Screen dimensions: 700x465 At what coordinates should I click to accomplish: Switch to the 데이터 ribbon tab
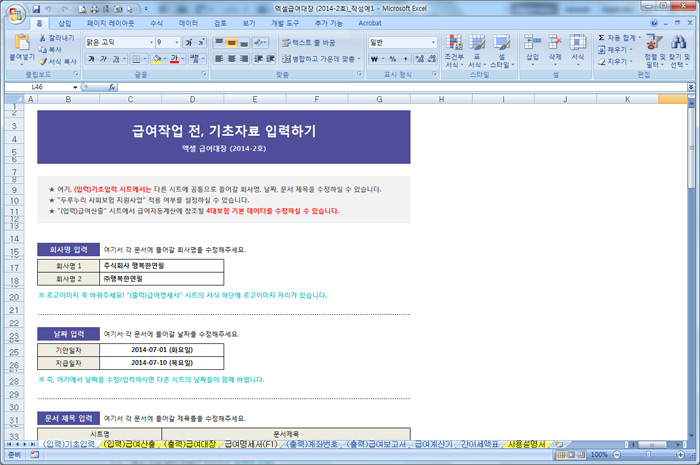tap(188, 23)
